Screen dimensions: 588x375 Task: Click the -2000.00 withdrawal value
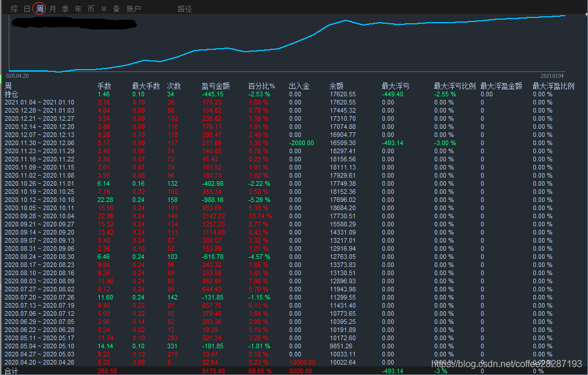[301, 143]
